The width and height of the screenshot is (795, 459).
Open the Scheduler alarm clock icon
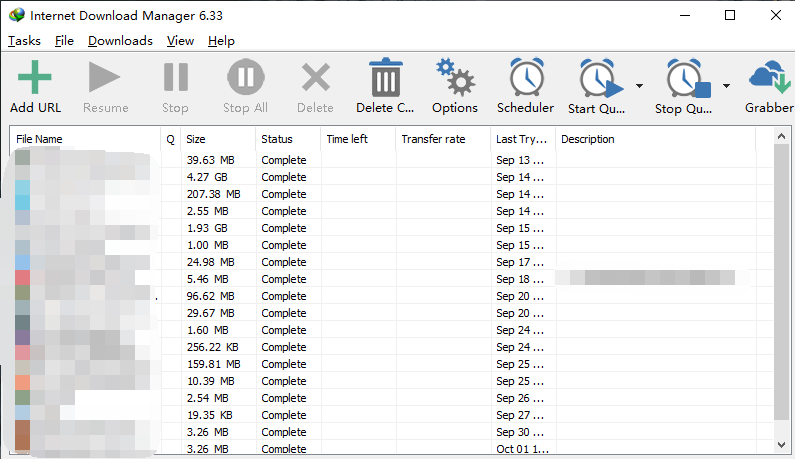525,78
